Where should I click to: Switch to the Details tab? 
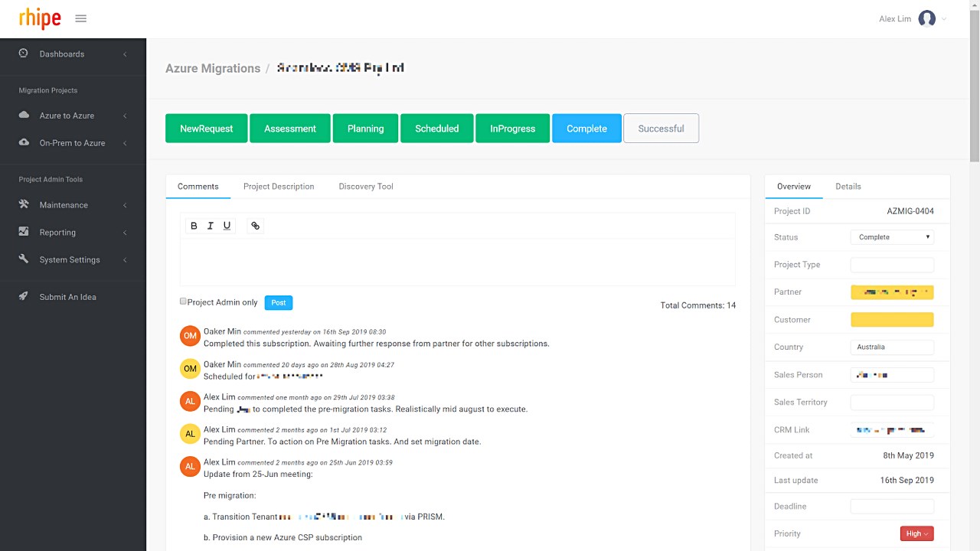[x=848, y=186]
